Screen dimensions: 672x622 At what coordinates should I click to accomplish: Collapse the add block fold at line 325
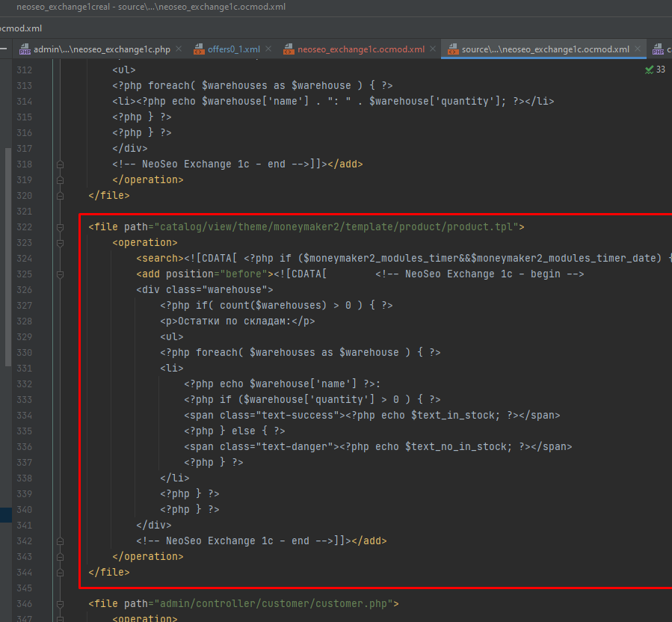click(60, 274)
